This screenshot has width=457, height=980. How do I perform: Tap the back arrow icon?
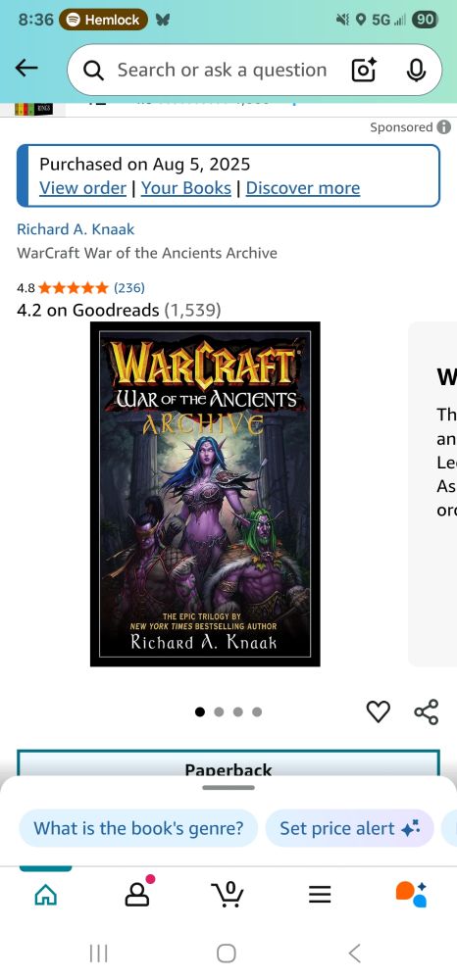pyautogui.click(x=26, y=69)
